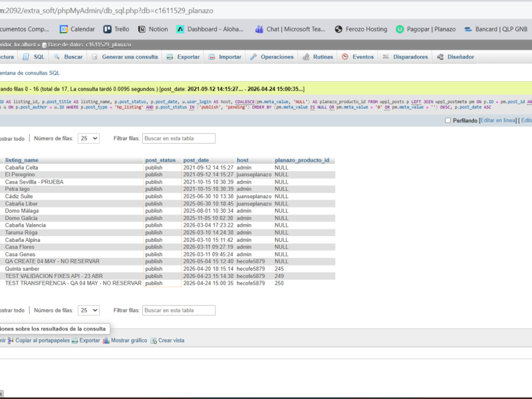The height and width of the screenshot is (399, 532).
Task: Open the Notion bookmark icon
Action: click(x=142, y=29)
